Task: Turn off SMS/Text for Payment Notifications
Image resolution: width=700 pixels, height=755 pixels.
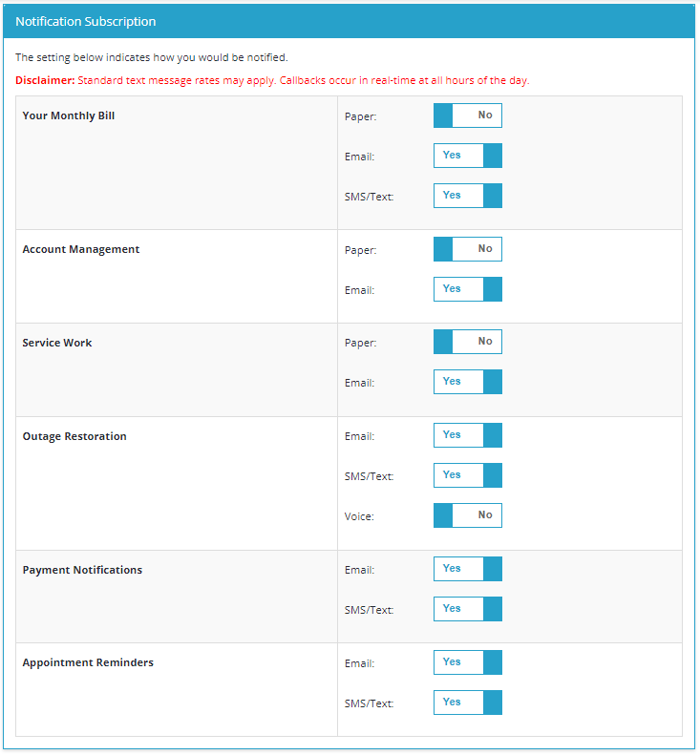Action: 467,609
